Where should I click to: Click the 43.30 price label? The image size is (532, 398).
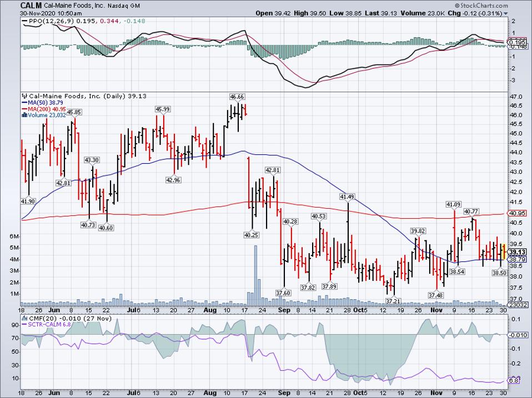92,160
